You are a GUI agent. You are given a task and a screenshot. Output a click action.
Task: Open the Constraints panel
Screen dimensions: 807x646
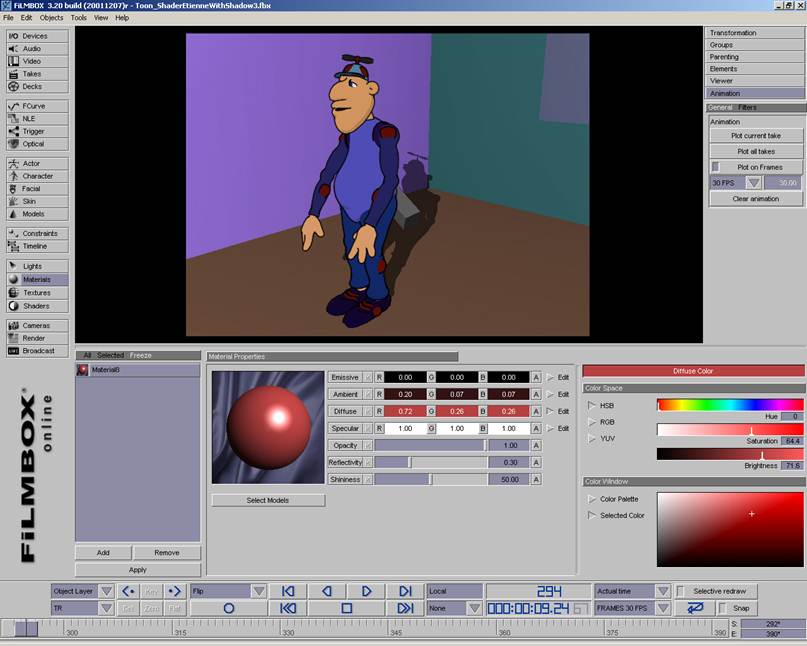[x=37, y=233]
